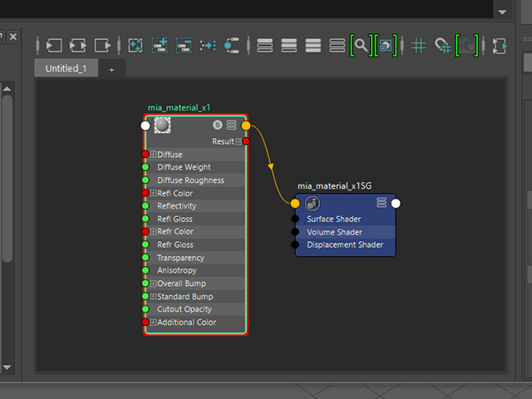Set nodes to connected view mode
532x399 pixels.
288,46
